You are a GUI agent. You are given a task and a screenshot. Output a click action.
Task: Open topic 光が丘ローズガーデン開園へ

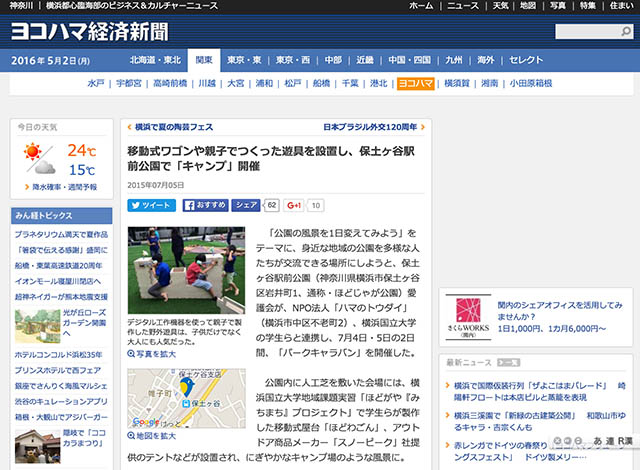[x=84, y=323]
